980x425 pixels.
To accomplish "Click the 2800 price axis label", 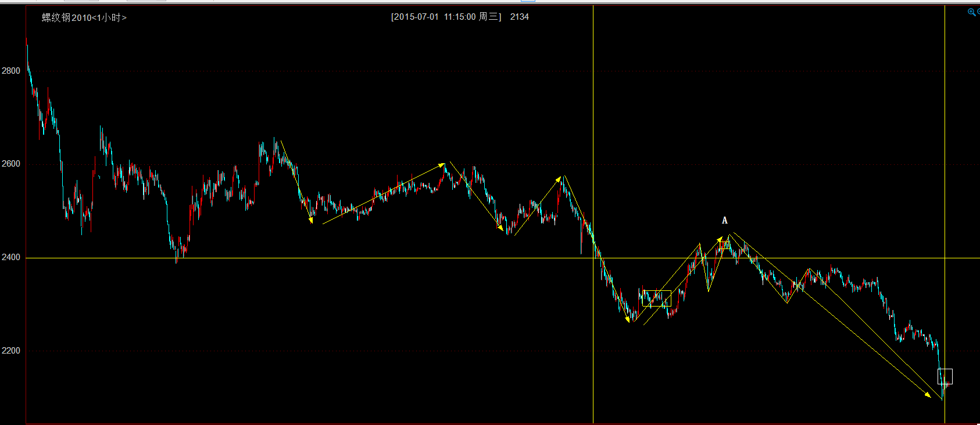I will point(11,71).
